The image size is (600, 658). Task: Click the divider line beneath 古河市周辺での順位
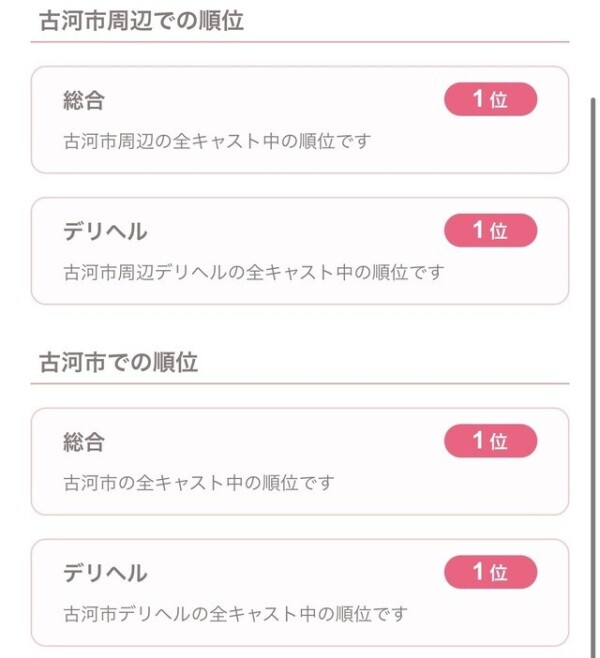coord(300,43)
